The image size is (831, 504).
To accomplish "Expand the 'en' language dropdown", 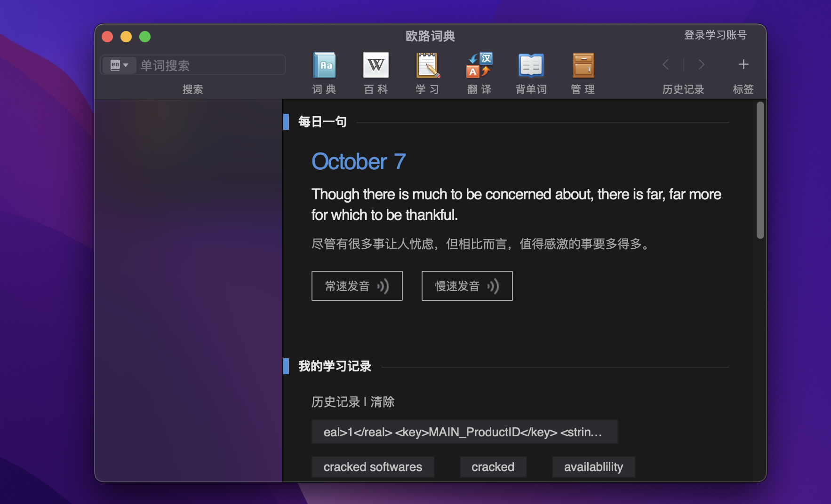I will [120, 65].
